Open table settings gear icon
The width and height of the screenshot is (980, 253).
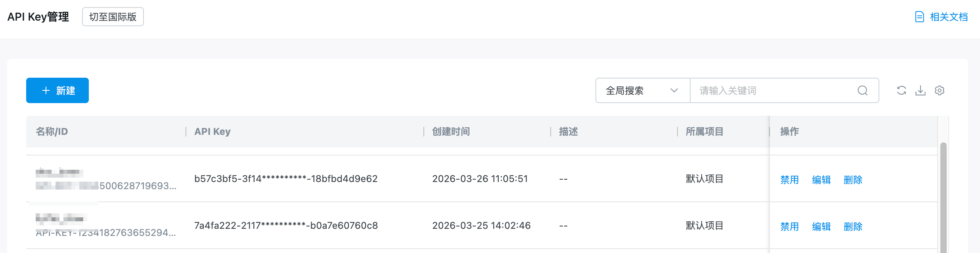pyautogui.click(x=940, y=90)
